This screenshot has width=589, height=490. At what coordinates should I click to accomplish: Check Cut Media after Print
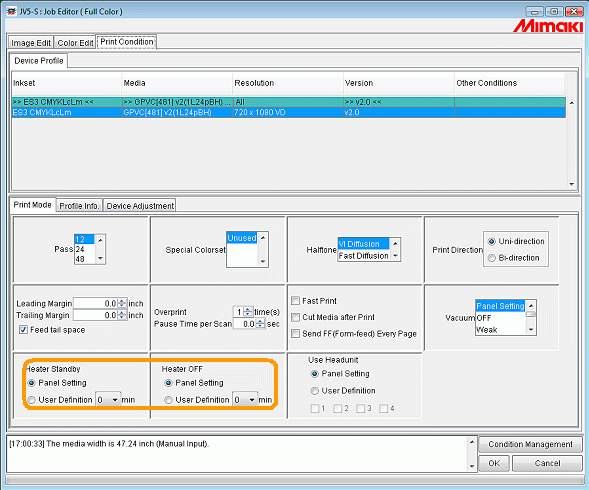[296, 317]
